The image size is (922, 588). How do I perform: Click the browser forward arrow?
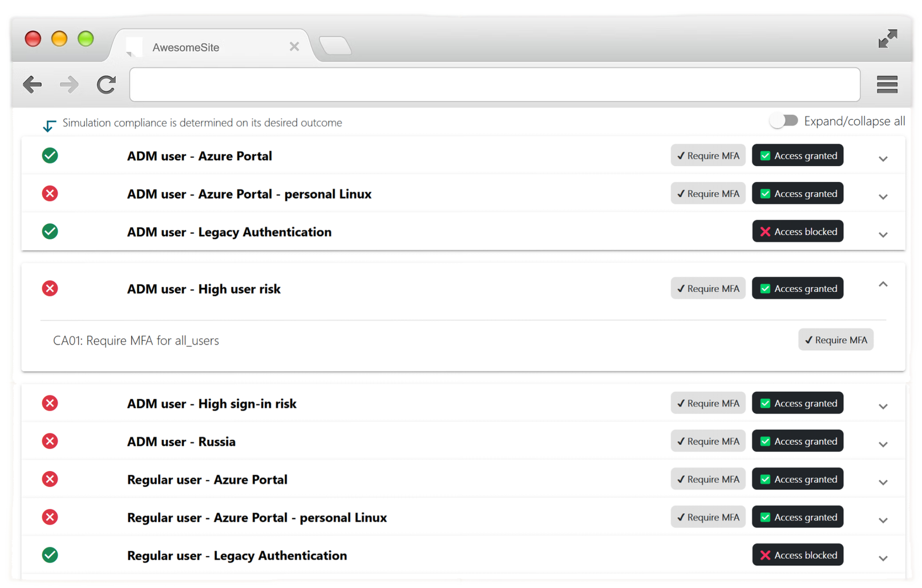tap(69, 84)
